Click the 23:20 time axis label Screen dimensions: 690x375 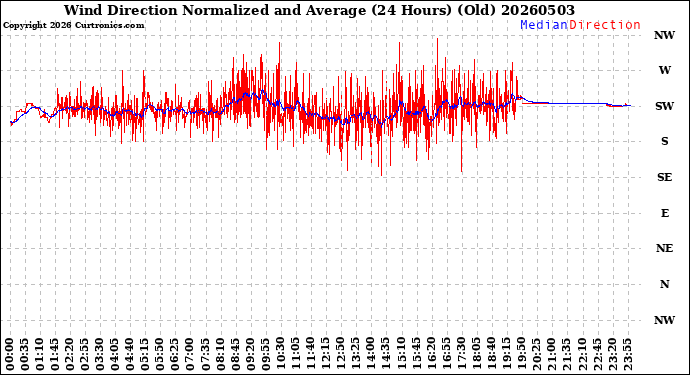(x=612, y=355)
